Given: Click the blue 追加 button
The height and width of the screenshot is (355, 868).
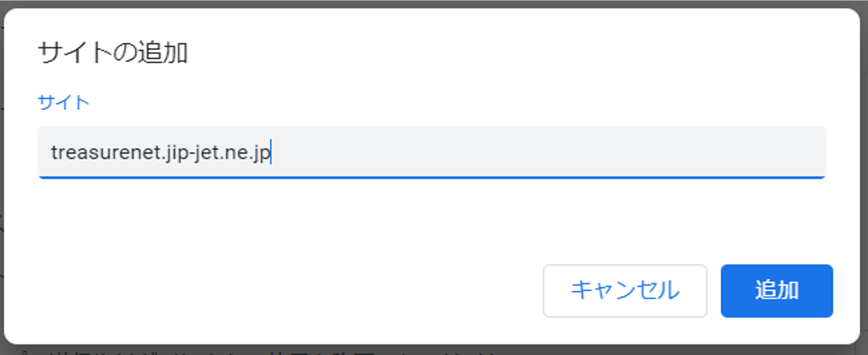Looking at the screenshot, I should (776, 291).
